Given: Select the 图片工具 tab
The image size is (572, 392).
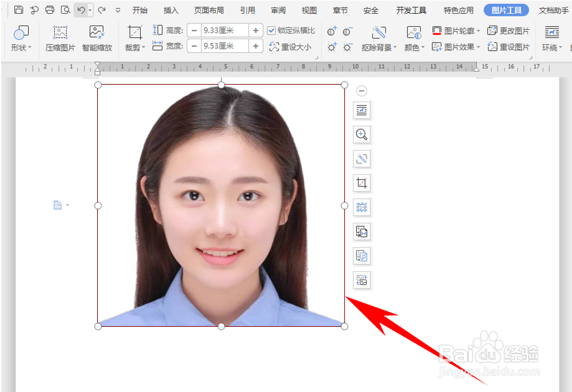Looking at the screenshot, I should coord(506,10).
